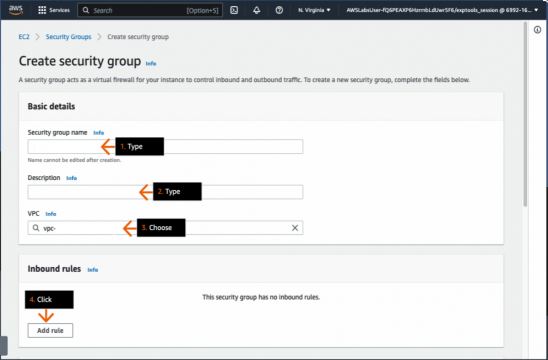
Task: Open Info link next to Inbound rules
Action: pyautogui.click(x=93, y=269)
